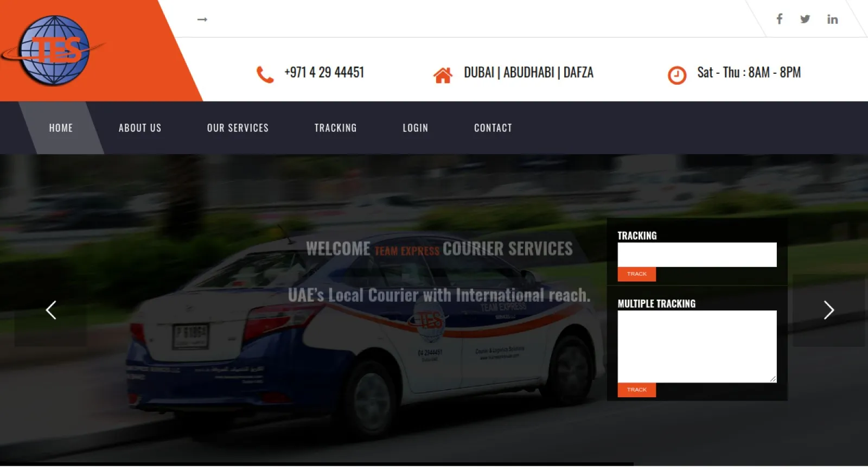
Task: Open the Facebook social icon
Action: point(779,19)
